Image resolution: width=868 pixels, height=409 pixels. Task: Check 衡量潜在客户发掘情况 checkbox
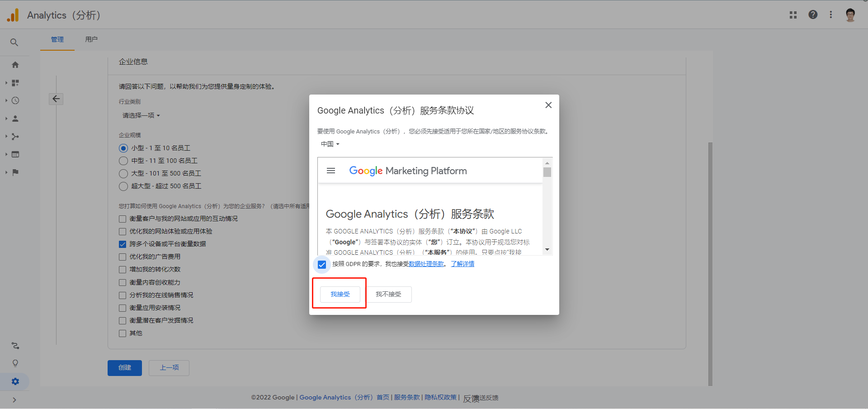click(123, 321)
